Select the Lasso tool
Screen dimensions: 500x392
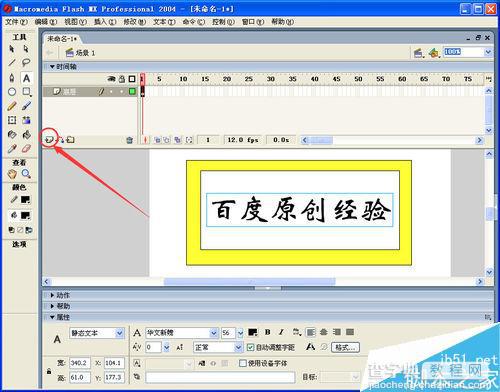(26, 63)
